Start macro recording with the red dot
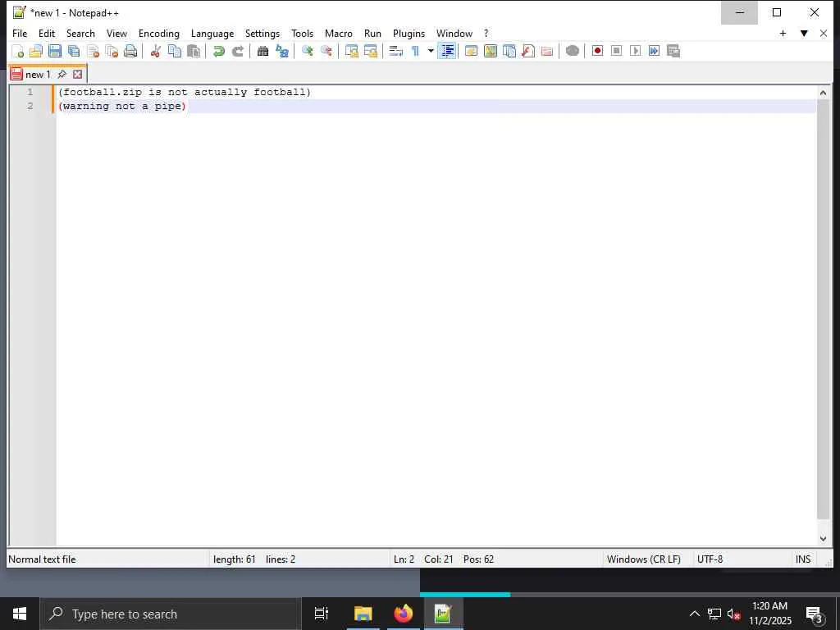840x630 pixels. pyautogui.click(x=597, y=51)
